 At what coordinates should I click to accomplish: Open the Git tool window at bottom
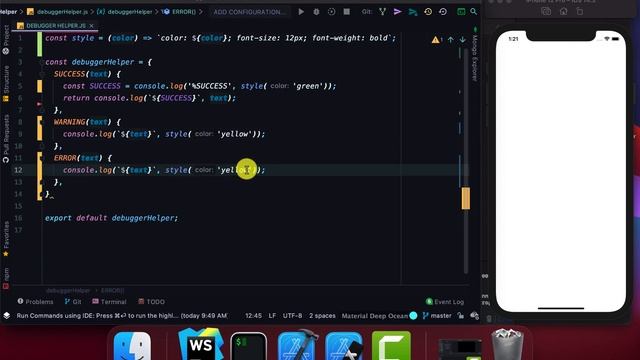[x=73, y=302]
